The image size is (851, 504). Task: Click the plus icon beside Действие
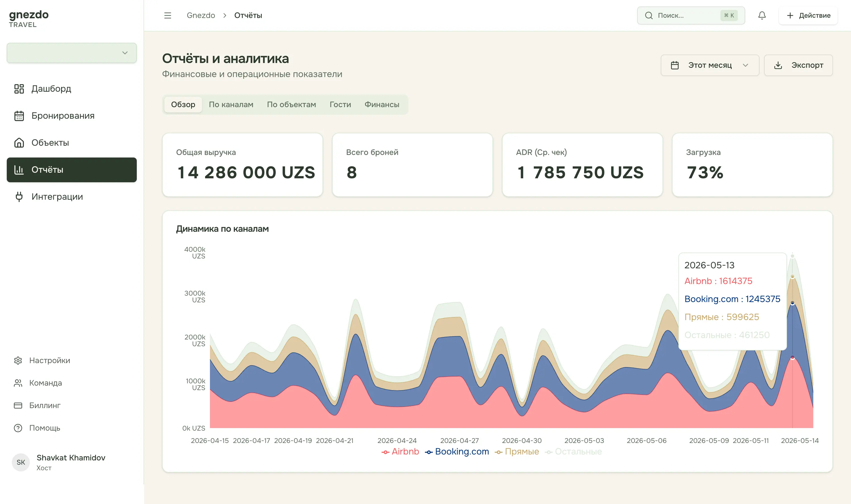coord(790,15)
